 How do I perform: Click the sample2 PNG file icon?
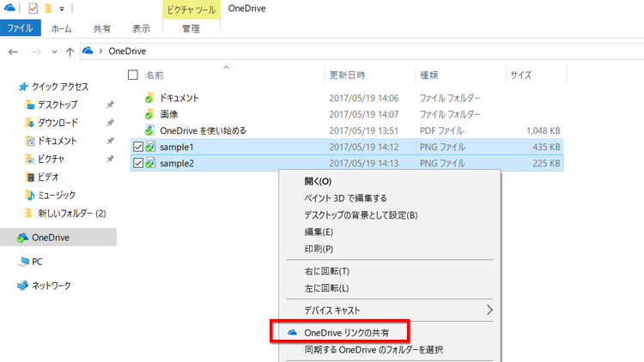point(150,163)
